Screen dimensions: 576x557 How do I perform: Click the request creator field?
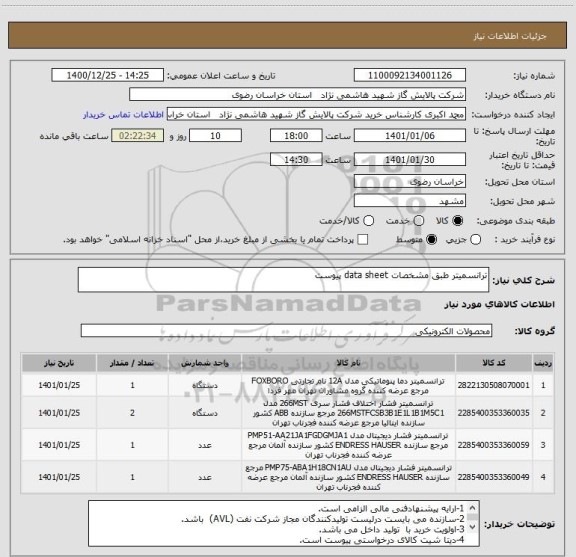[x=316, y=114]
